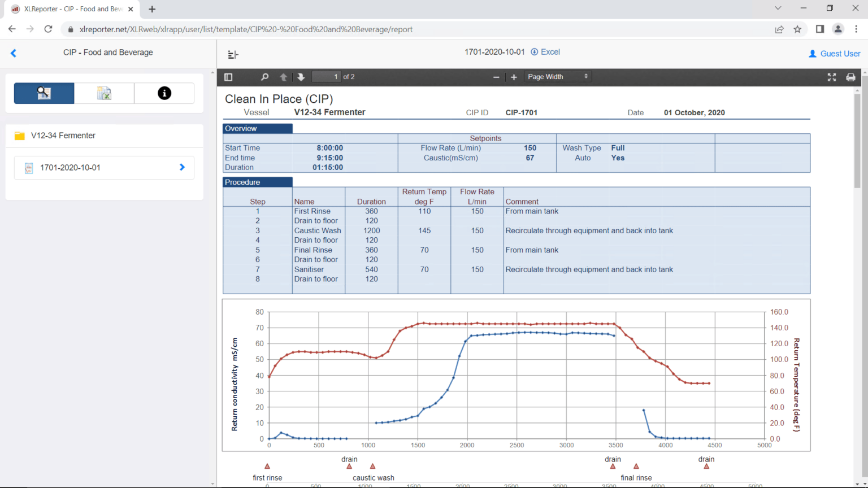Go back using the blue chevron
Viewport: 868px width, 488px height.
point(14,53)
